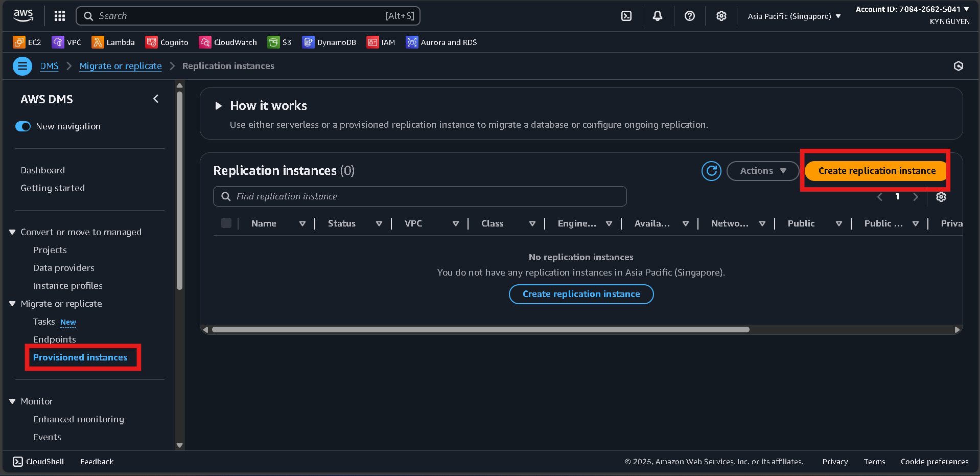Viewport: 980px width, 476px height.
Task: Launch CloudShell from the top bar
Action: 626,16
